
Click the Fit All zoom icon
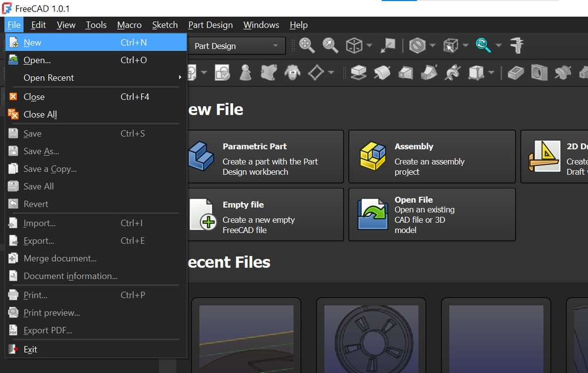pos(307,46)
